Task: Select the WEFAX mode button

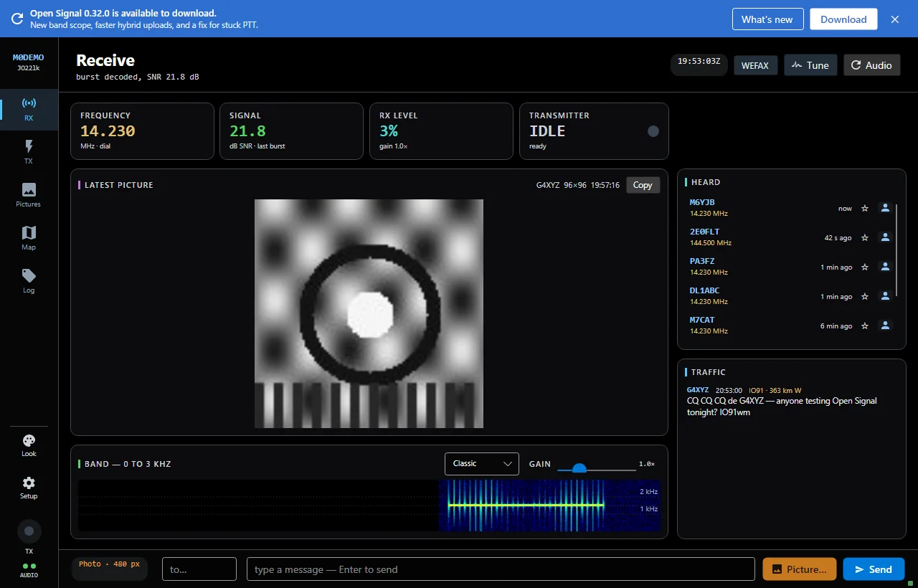Action: (x=755, y=65)
